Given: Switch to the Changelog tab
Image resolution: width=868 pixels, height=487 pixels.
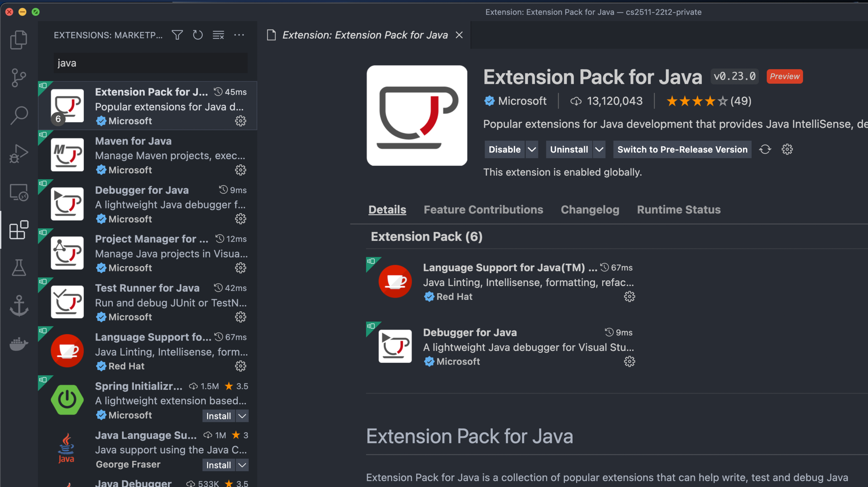Looking at the screenshot, I should [x=590, y=210].
